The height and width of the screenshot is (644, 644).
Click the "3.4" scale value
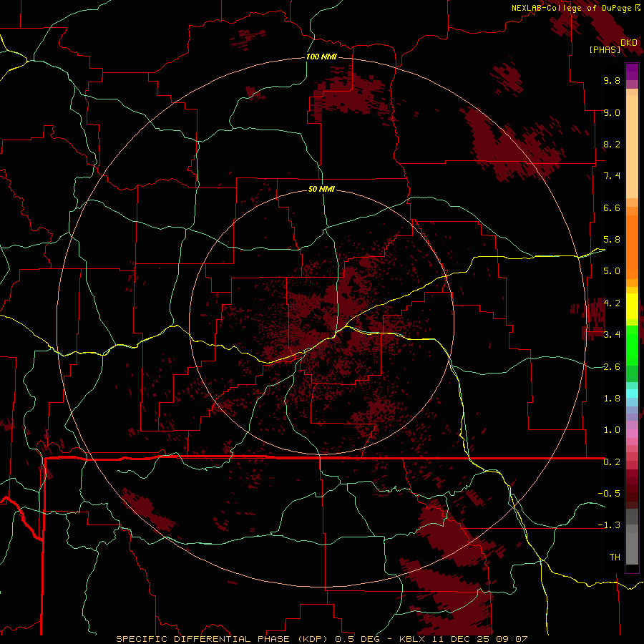click(612, 335)
